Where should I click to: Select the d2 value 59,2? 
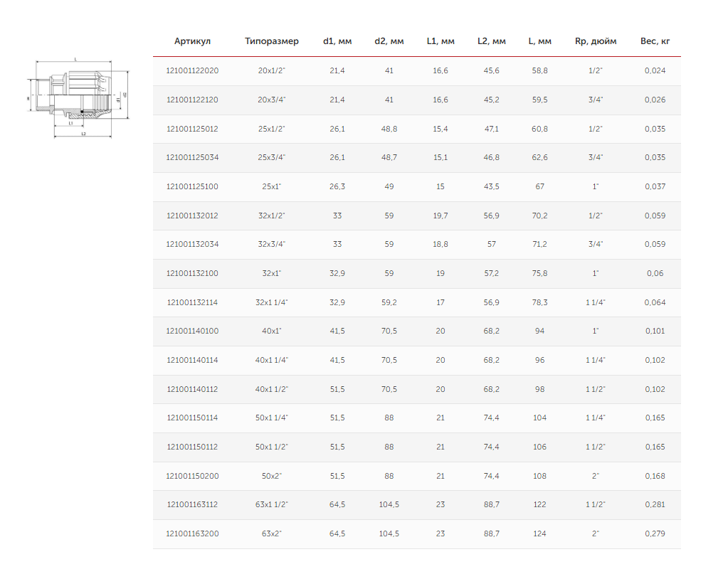(x=389, y=302)
